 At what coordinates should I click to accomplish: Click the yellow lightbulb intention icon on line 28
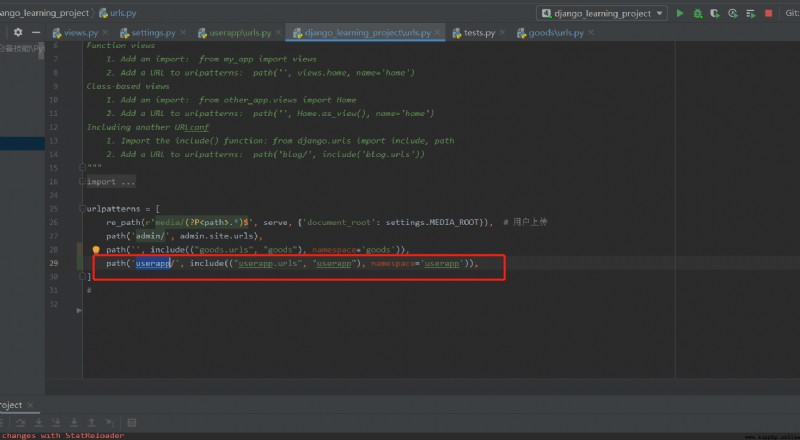click(x=96, y=250)
